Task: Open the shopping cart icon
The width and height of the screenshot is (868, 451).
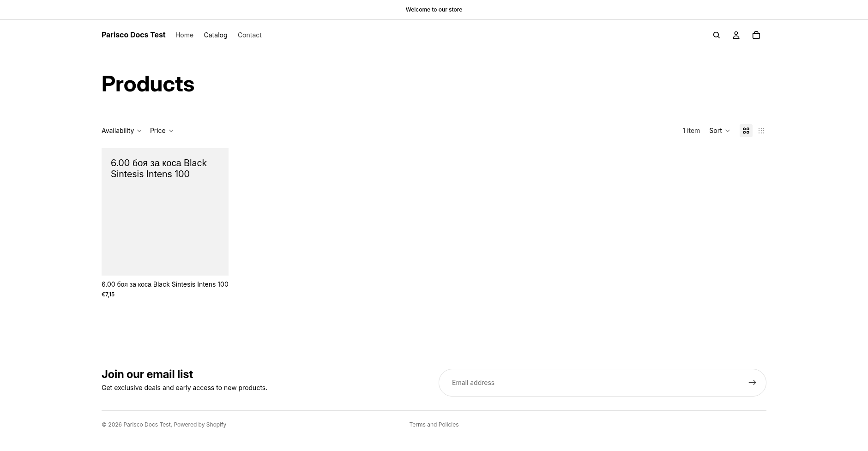Action: pyautogui.click(x=756, y=35)
